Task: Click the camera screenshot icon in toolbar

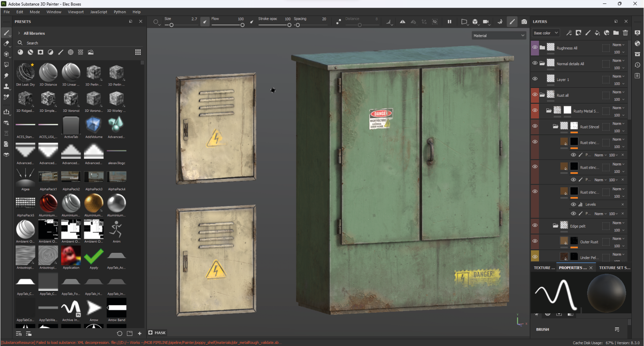Action: point(524,22)
